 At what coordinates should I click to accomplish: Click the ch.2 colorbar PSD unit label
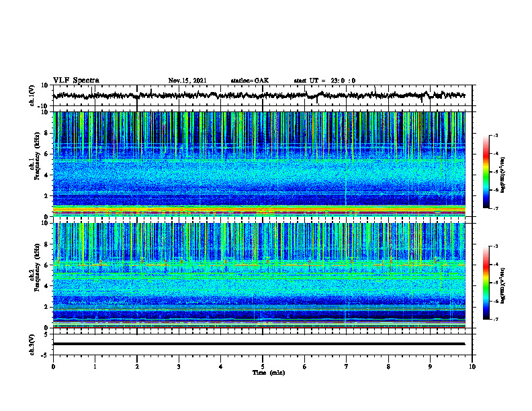click(503, 285)
